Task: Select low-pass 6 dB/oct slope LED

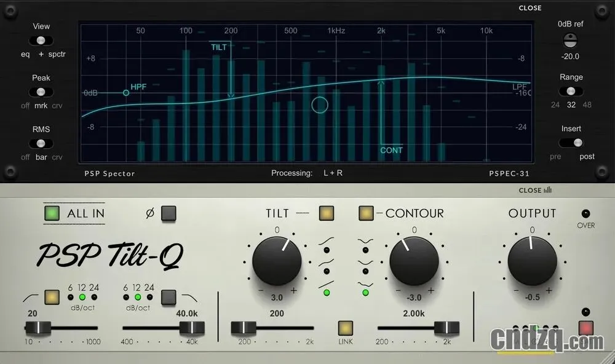Action: click(x=126, y=298)
